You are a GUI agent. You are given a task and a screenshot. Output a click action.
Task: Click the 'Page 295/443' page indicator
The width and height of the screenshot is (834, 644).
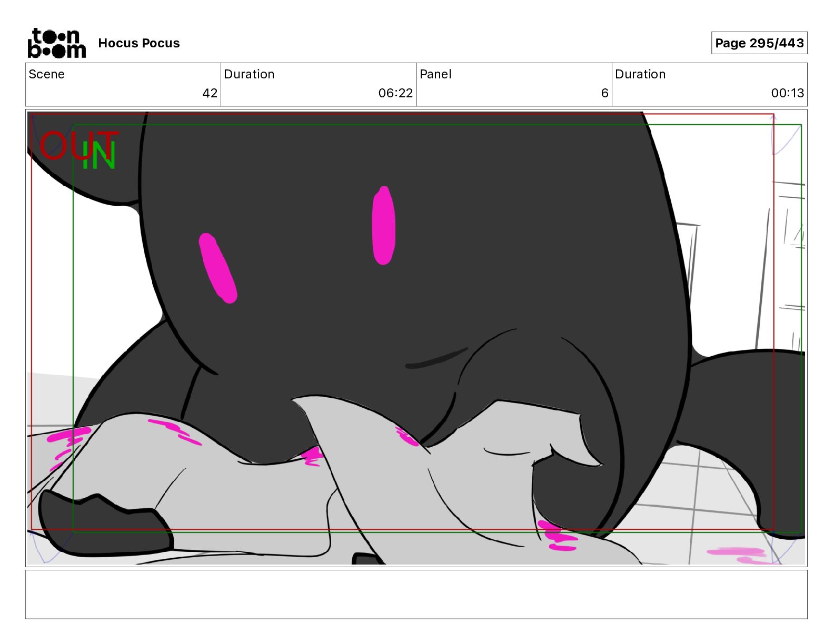pyautogui.click(x=759, y=43)
